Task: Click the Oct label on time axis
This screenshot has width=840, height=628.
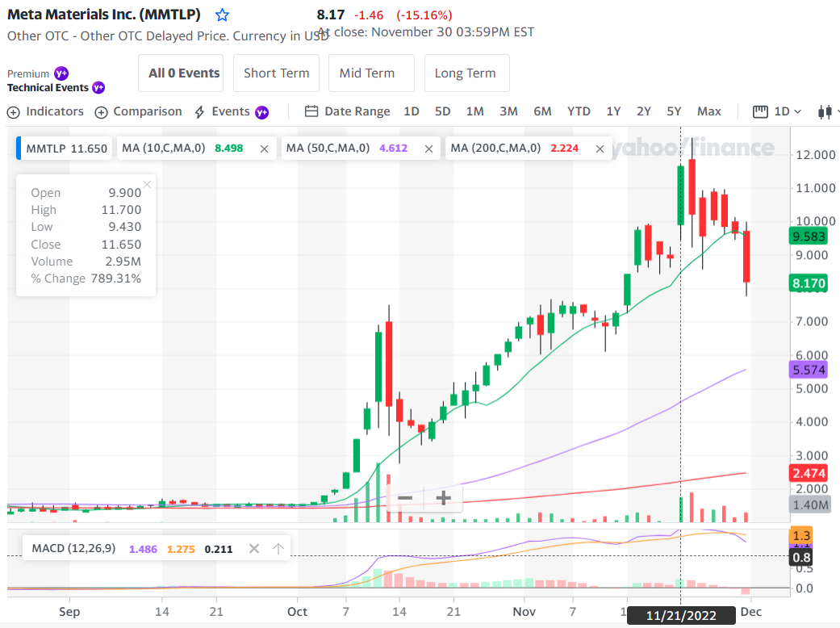Action: (x=297, y=612)
